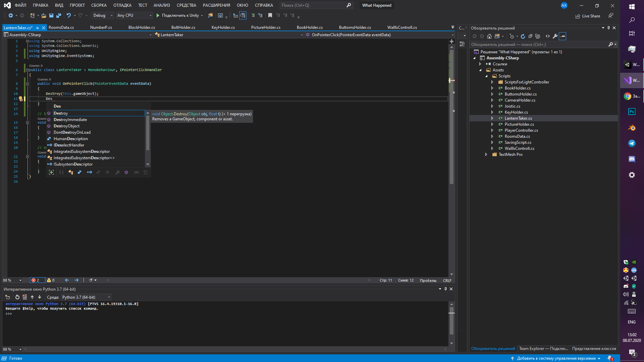Viewport: 644px width, 362px height.
Task: Click Clear Screen icon in Python interactive window
Action: (x=25, y=297)
